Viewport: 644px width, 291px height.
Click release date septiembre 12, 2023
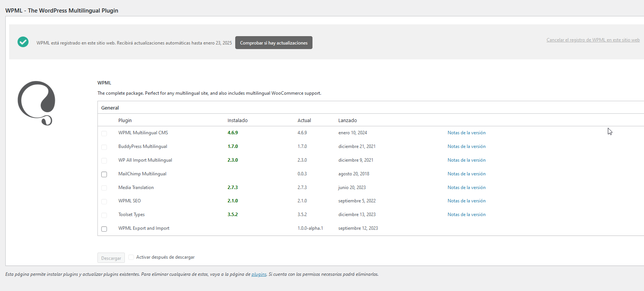point(358,228)
